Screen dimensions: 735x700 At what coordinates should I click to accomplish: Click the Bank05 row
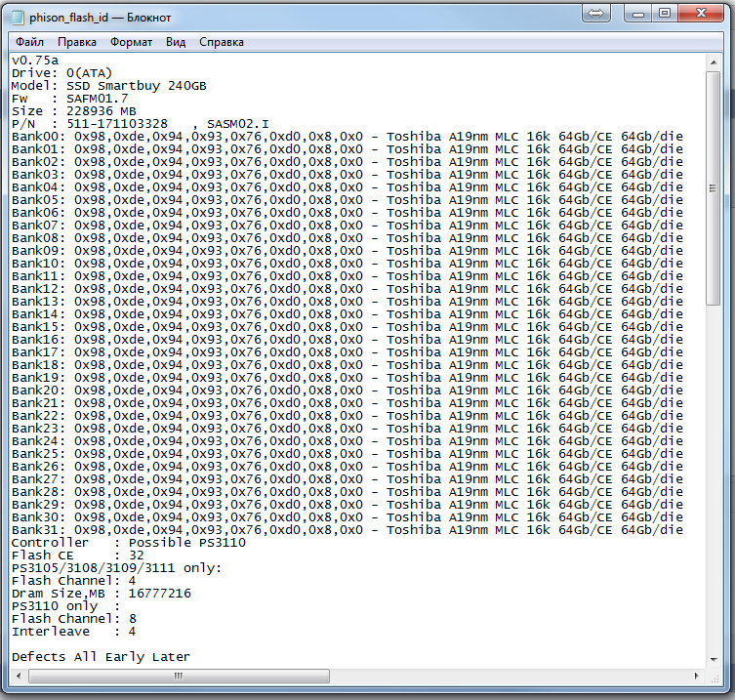347,200
